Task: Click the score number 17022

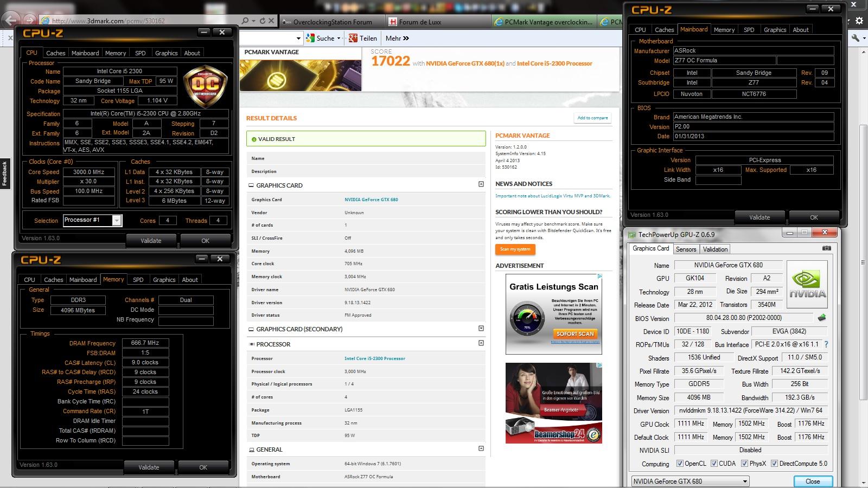Action: (x=391, y=61)
